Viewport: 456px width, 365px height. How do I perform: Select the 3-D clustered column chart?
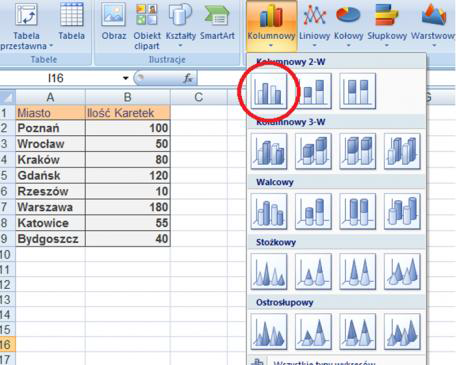coord(269,151)
